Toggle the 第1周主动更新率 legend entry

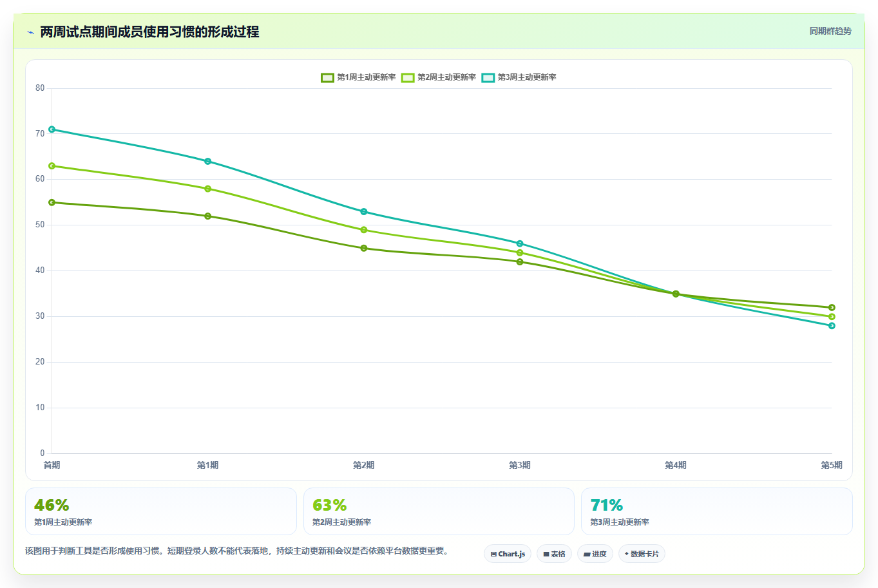[359, 77]
